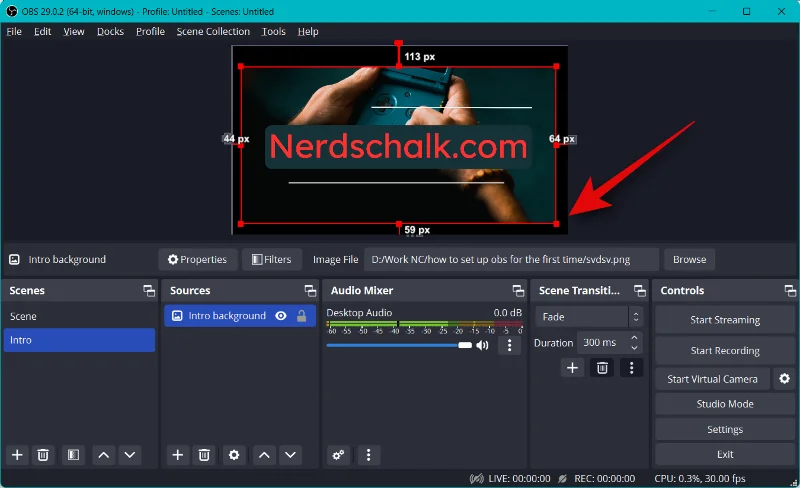800x488 pixels.
Task: Pop out the Sources dock
Action: pos(310,290)
